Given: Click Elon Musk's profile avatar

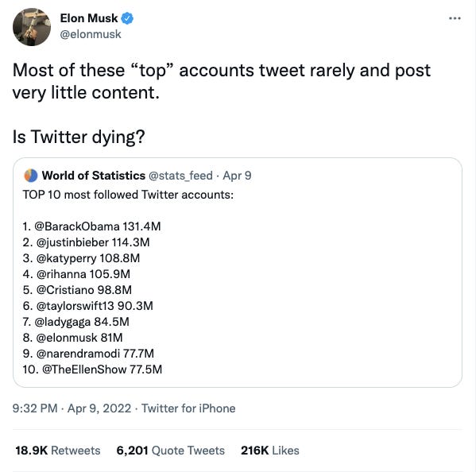Looking at the screenshot, I should point(32,27).
